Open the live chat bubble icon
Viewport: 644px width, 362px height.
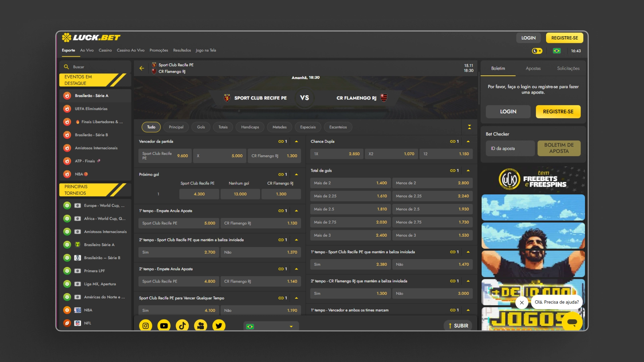click(572, 322)
